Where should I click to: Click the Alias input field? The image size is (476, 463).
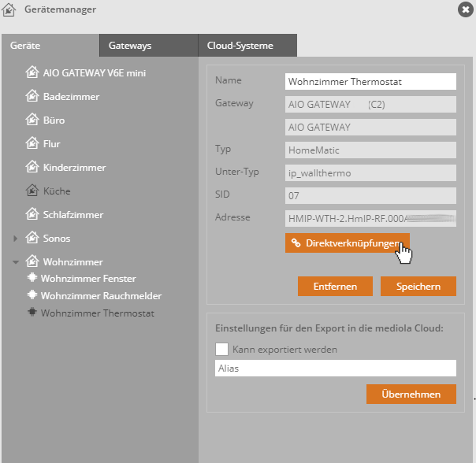(x=335, y=368)
